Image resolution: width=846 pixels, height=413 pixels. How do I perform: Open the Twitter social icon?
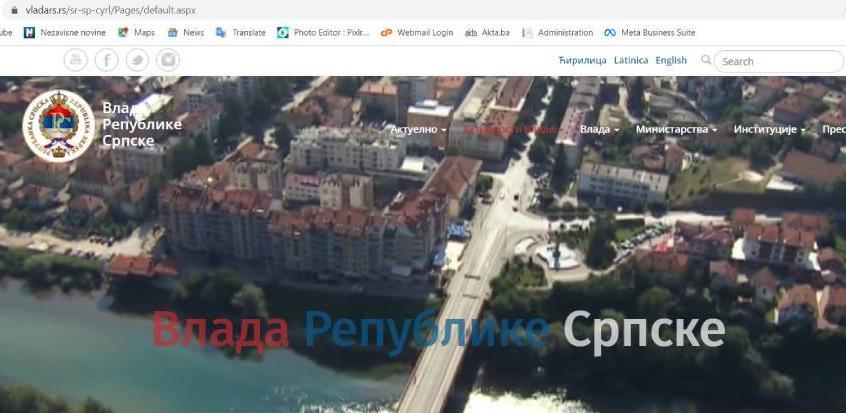point(138,60)
